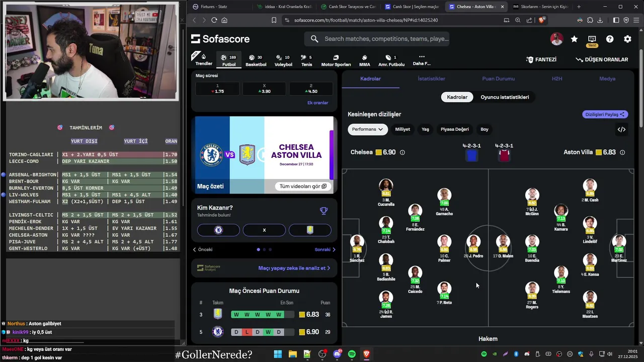Switch to Oyuncu istatistikleri view
Image resolution: width=644 pixels, height=362 pixels.
coord(505,97)
